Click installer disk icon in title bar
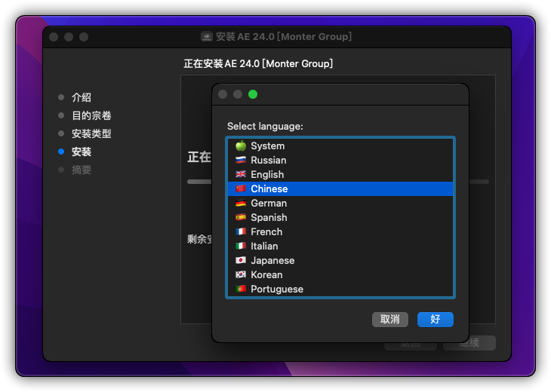 207,36
